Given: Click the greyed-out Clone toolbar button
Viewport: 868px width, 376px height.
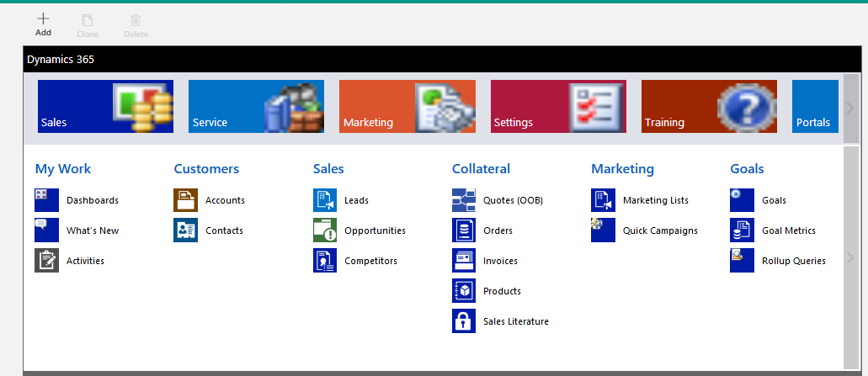Looking at the screenshot, I should pyautogui.click(x=88, y=27).
